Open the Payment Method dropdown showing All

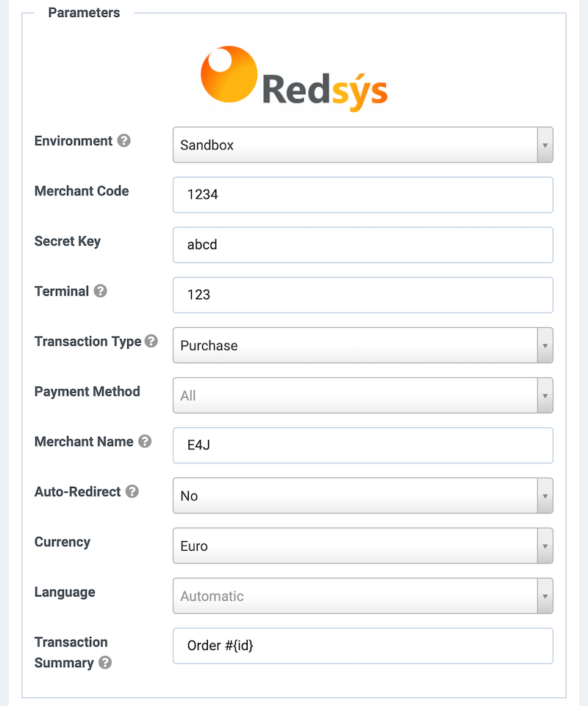coord(355,395)
